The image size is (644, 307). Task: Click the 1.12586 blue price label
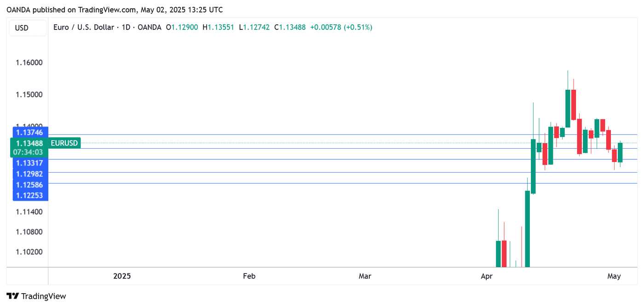29,185
